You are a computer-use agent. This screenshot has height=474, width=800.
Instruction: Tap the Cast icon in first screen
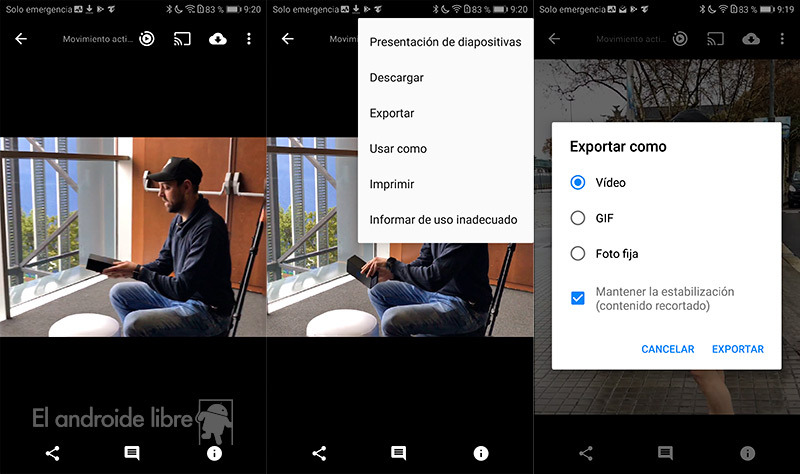[x=182, y=39]
